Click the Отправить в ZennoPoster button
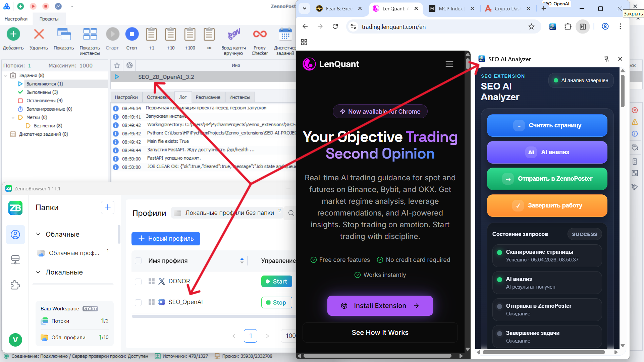644x362 pixels. click(547, 179)
